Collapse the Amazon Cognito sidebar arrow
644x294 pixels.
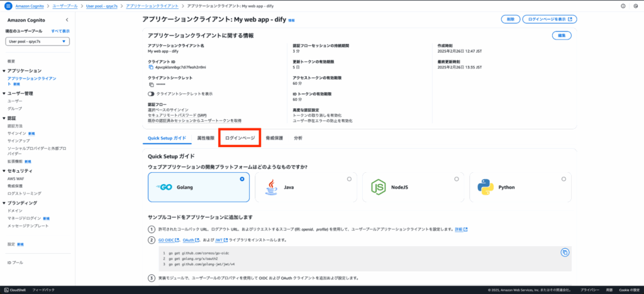coord(67,20)
